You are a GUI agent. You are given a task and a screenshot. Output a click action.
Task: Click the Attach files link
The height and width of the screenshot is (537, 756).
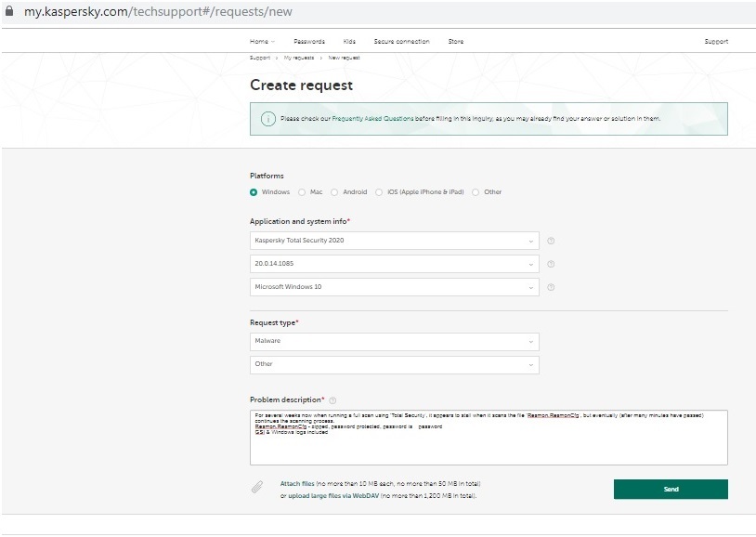point(297,484)
